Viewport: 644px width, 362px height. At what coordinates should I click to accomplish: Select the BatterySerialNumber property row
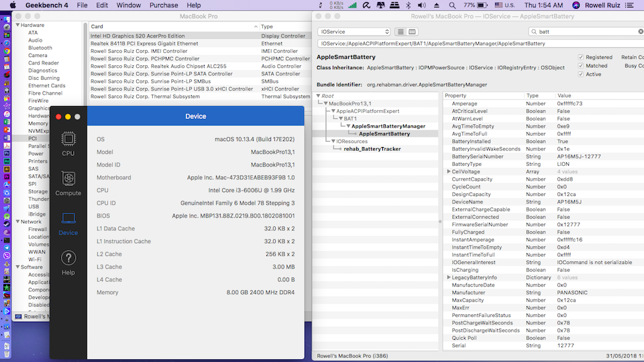543,156
